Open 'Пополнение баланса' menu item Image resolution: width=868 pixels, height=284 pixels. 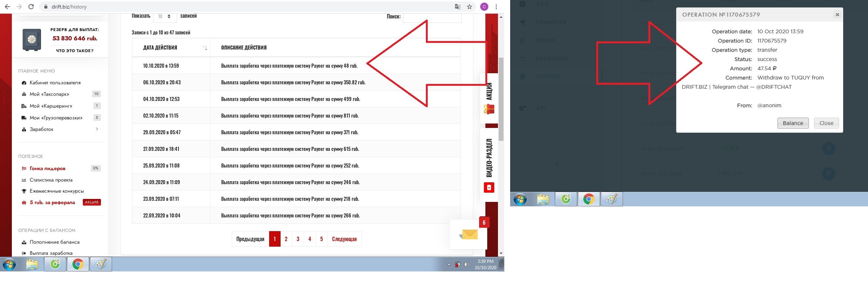click(x=54, y=242)
